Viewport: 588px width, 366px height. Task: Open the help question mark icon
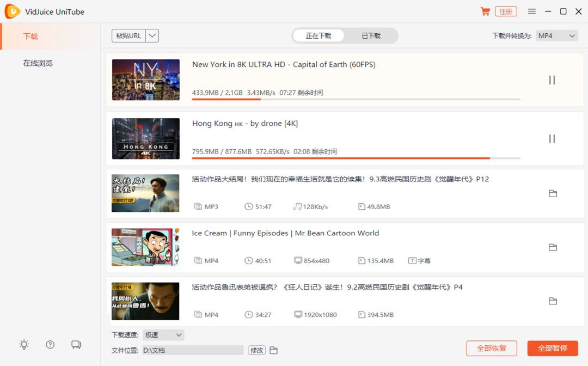pyautogui.click(x=50, y=344)
